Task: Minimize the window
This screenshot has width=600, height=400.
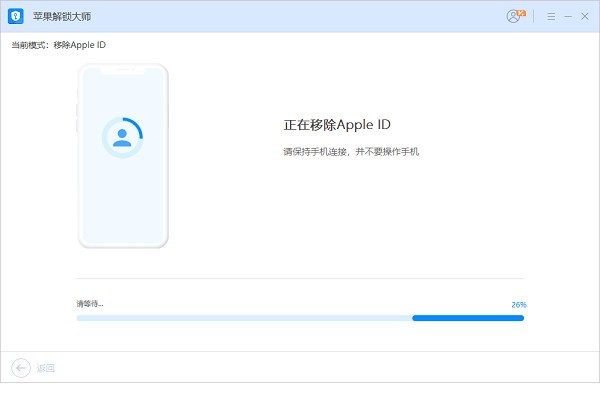Action: [568, 16]
